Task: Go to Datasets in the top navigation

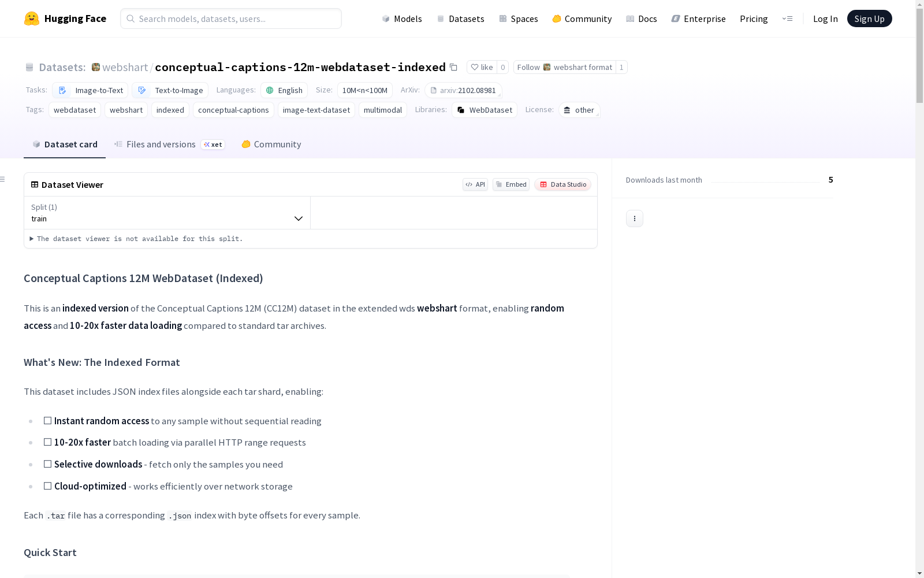Action: coord(460,18)
